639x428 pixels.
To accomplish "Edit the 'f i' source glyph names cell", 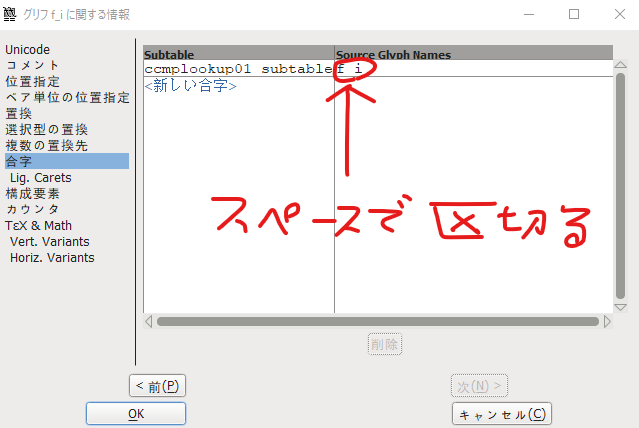I will point(474,69).
